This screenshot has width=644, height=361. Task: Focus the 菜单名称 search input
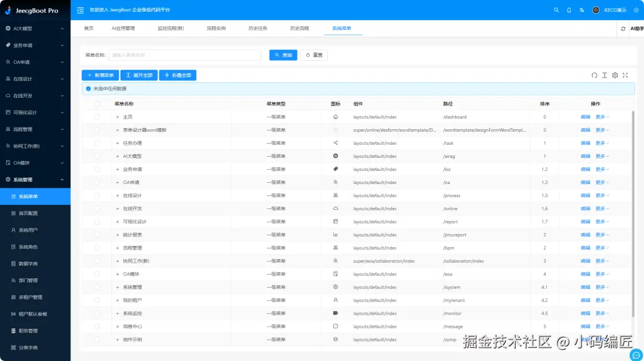click(184, 55)
